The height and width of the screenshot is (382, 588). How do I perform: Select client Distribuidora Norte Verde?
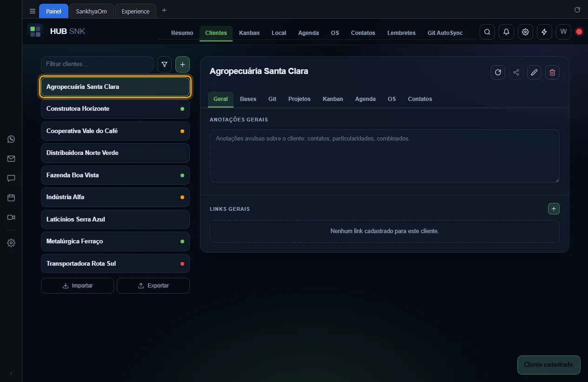(115, 153)
